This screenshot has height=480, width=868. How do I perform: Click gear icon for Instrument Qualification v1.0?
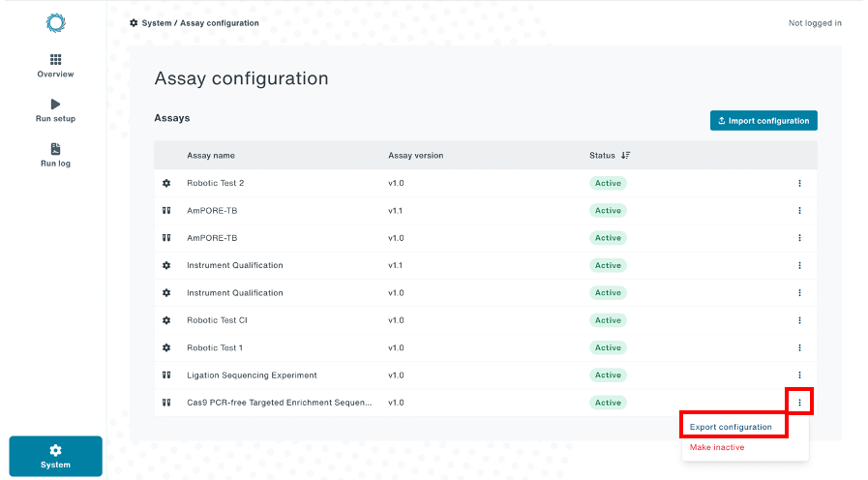(x=166, y=293)
